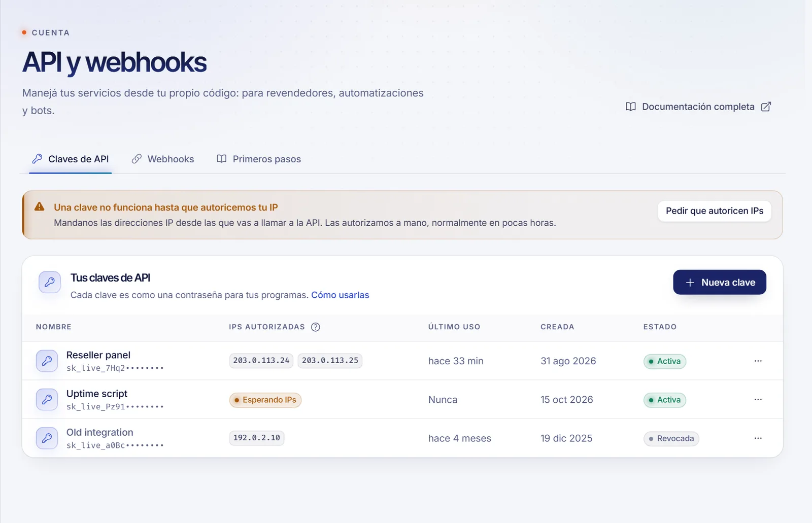Image resolution: width=812 pixels, height=523 pixels.
Task: Click the CREADA column header
Action: (x=557, y=327)
